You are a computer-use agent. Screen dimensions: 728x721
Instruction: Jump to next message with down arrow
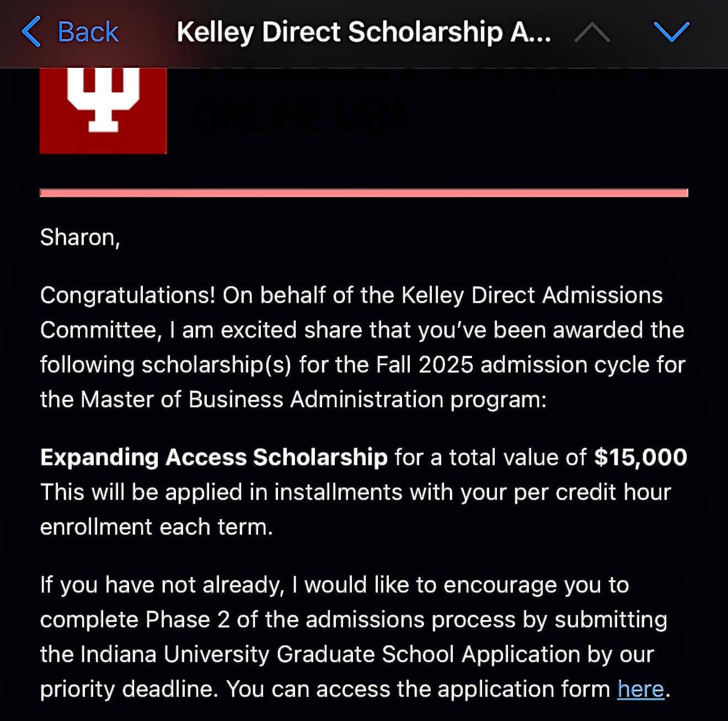point(671,32)
